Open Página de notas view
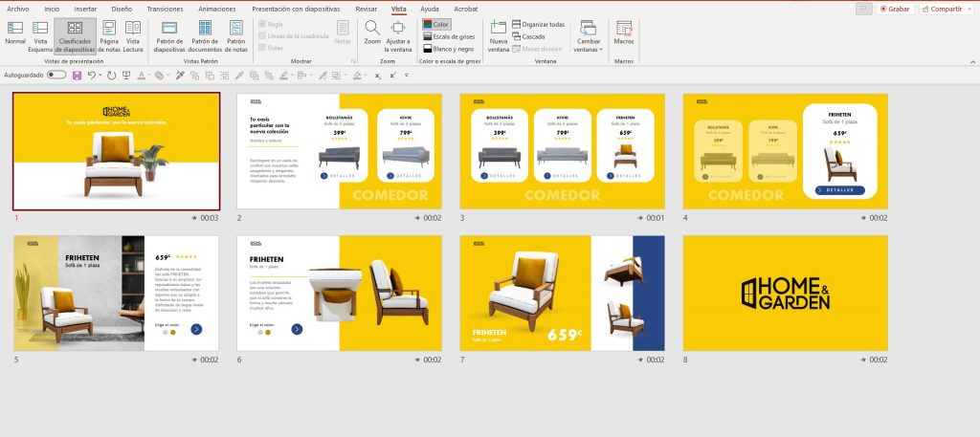 (x=109, y=33)
